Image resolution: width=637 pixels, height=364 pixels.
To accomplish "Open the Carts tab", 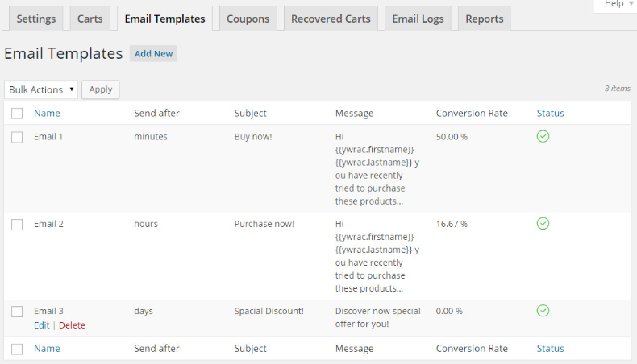I will [90, 19].
